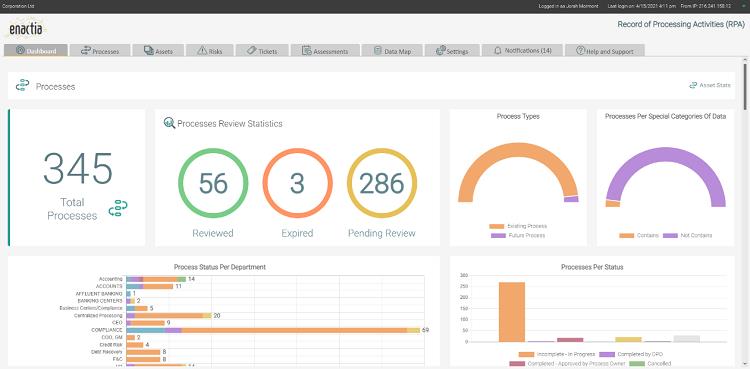The height and width of the screenshot is (369, 750).
Task: Click the Process Status Per Department title
Action: [x=220, y=267]
